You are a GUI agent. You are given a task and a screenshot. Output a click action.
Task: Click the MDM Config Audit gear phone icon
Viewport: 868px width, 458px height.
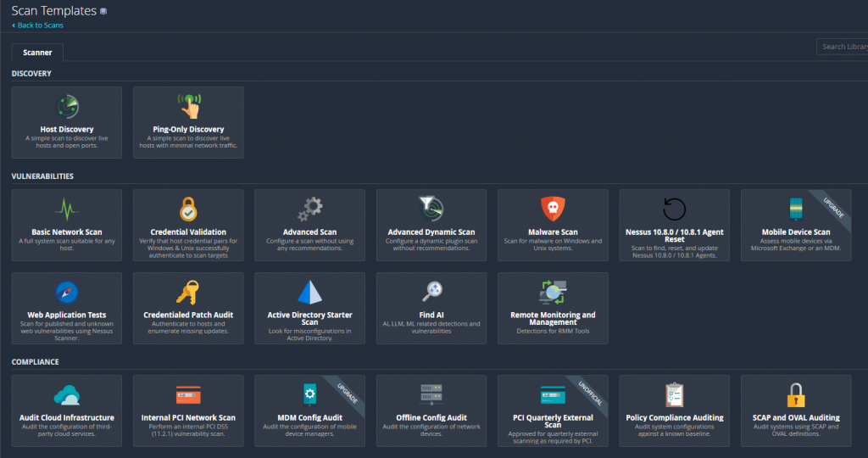(x=310, y=395)
